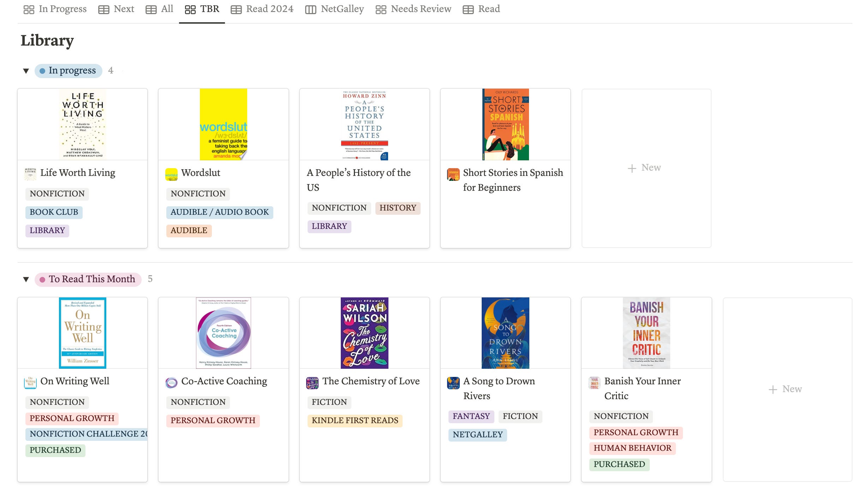Click PURCHASED tag on Banish Your Inner Critic
This screenshot has width=868, height=491.
(619, 465)
